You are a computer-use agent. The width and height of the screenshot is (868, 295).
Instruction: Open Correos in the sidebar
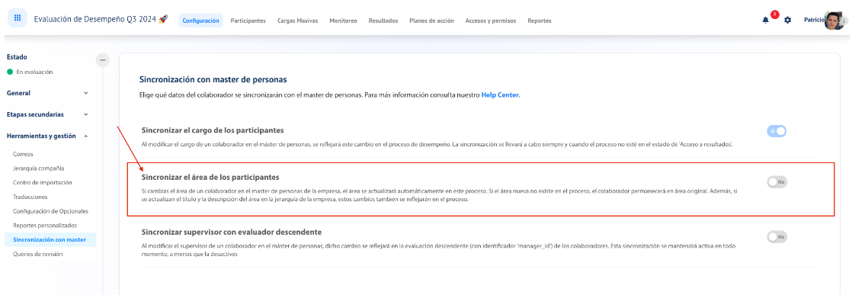pyautogui.click(x=24, y=154)
